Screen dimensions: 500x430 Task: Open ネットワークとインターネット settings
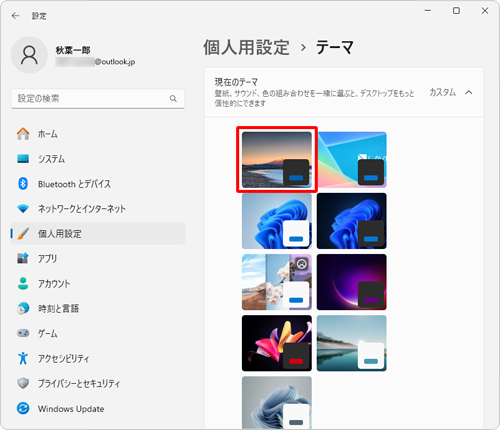tap(98, 209)
